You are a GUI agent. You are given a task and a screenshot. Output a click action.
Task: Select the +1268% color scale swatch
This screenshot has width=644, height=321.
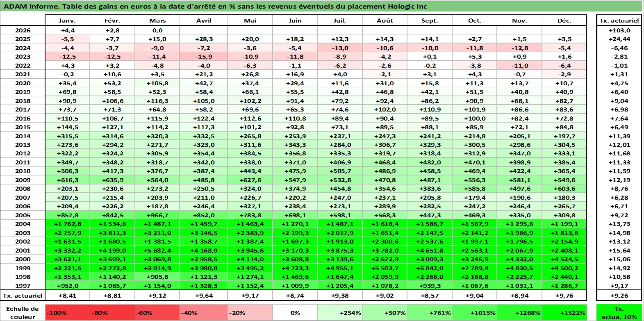tap(519, 312)
